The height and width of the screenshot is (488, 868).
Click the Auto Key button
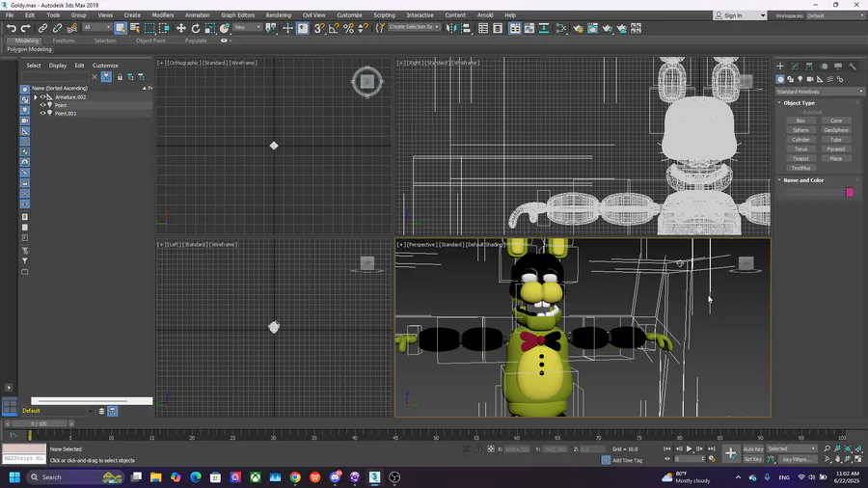coord(753,449)
